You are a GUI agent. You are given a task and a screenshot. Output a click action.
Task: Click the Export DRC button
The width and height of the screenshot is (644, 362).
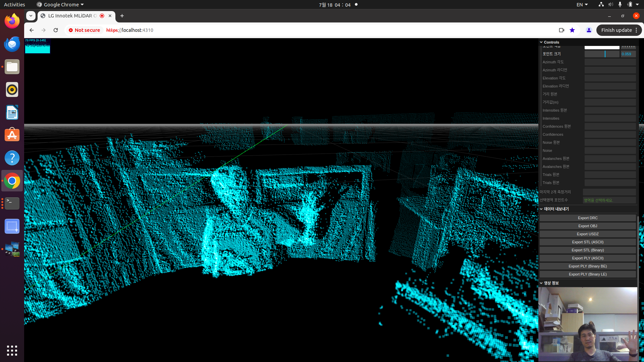coord(587,218)
